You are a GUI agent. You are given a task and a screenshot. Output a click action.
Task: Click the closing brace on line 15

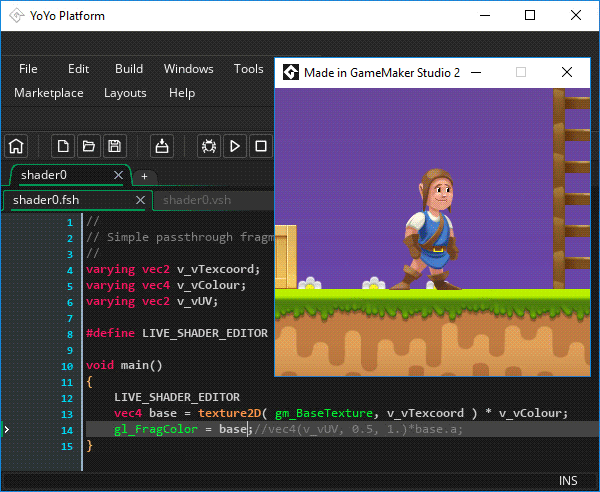coord(90,446)
